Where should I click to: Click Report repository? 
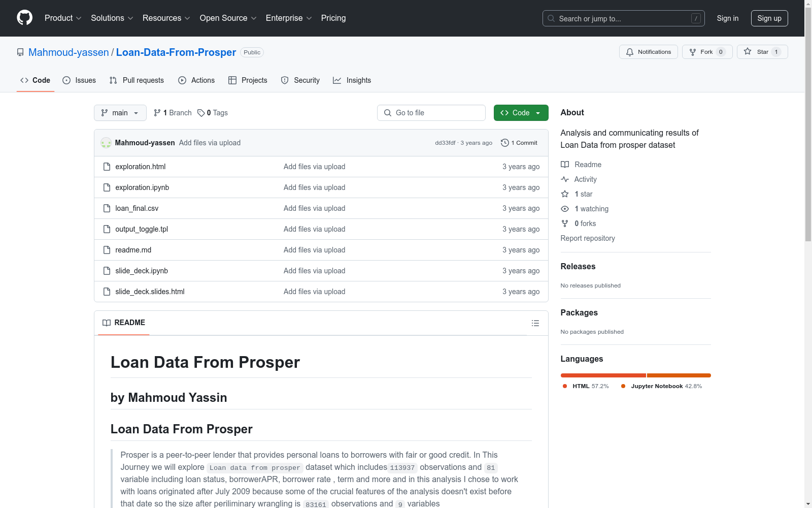(x=588, y=238)
